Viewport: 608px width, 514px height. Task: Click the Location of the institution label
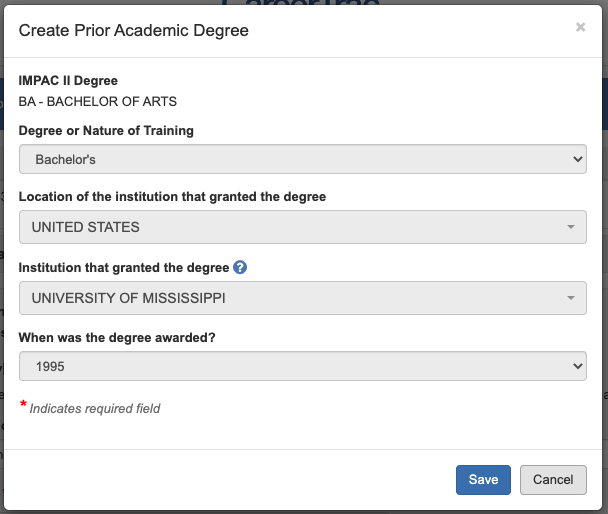pyautogui.click(x=172, y=197)
